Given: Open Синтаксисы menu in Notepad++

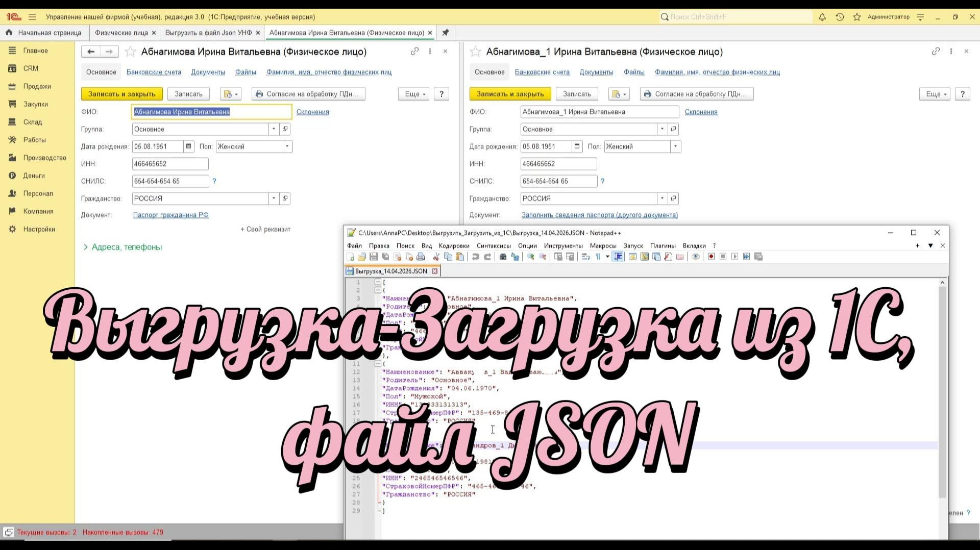Looking at the screenshot, I should coord(494,246).
